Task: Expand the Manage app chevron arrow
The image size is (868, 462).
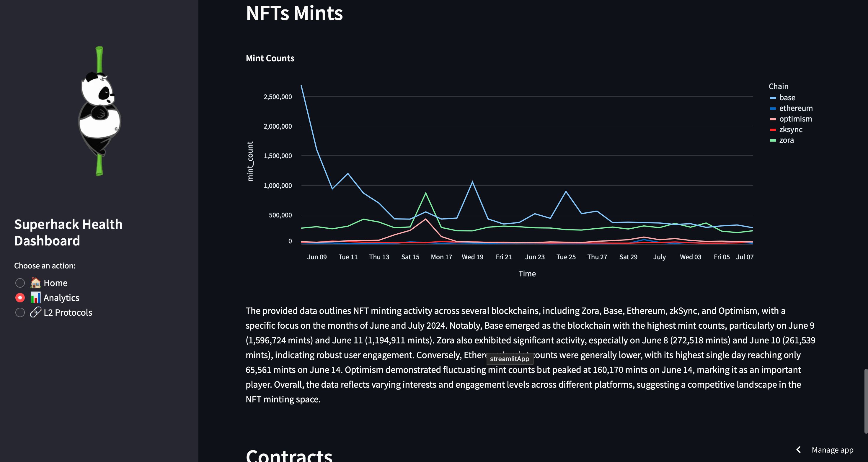Action: pyautogui.click(x=798, y=450)
